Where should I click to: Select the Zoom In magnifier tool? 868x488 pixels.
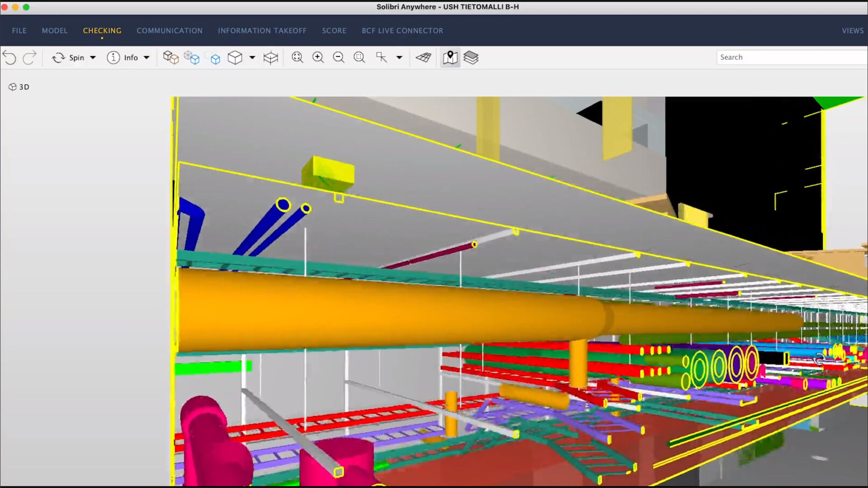pyautogui.click(x=318, y=57)
